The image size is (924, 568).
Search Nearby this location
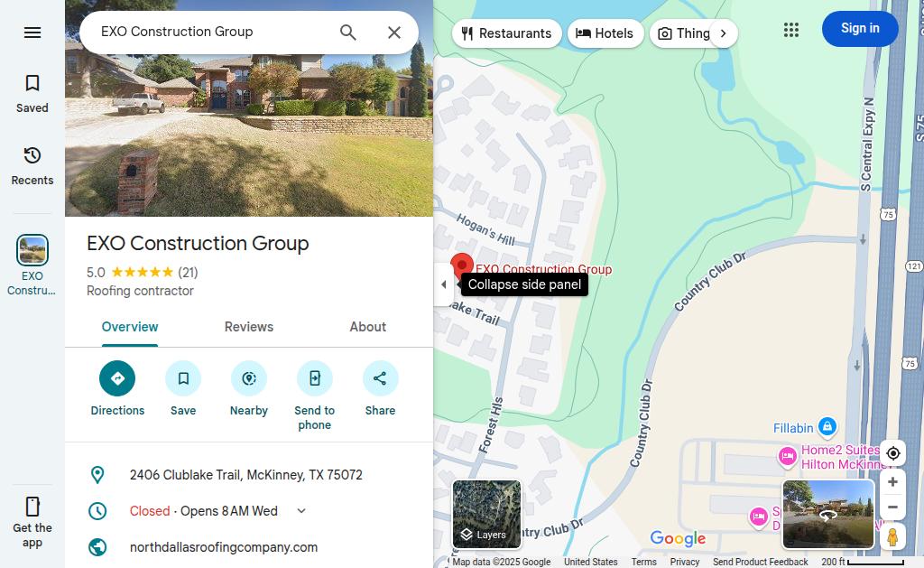(x=249, y=389)
